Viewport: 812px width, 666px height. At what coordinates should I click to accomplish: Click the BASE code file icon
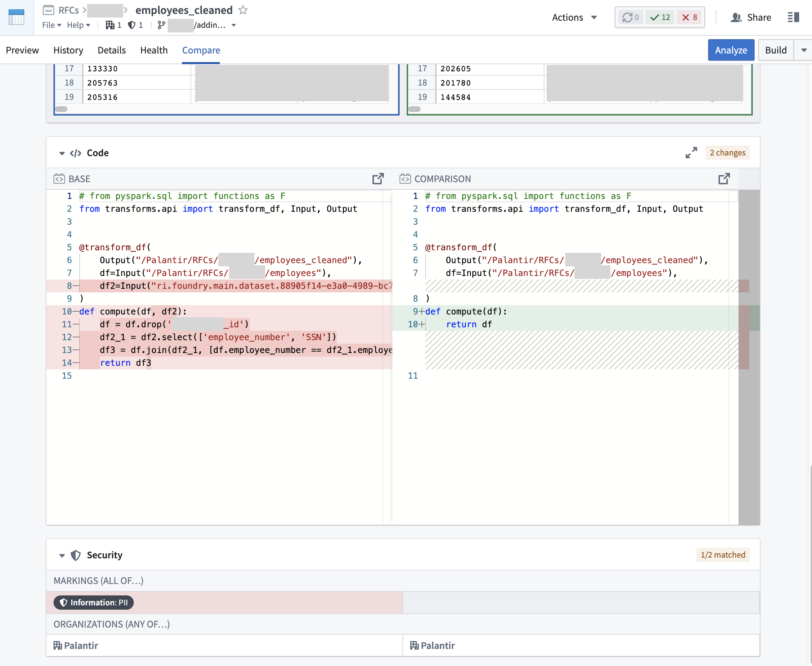[x=59, y=179]
